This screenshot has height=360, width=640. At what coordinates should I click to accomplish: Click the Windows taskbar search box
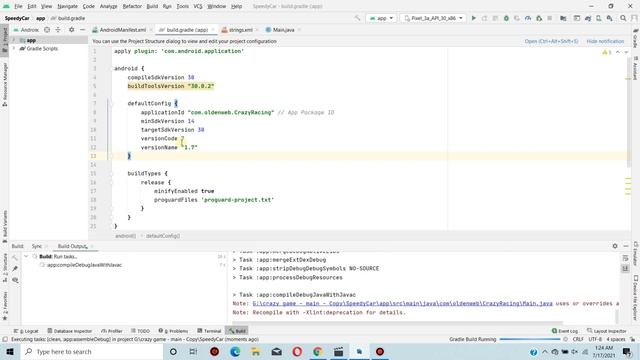tap(91, 351)
